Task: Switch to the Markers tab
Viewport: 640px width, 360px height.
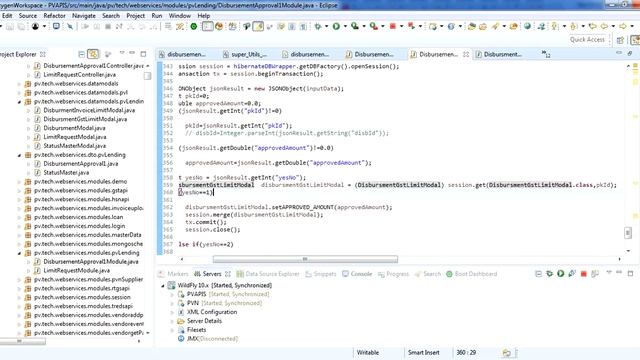Action: [173, 274]
